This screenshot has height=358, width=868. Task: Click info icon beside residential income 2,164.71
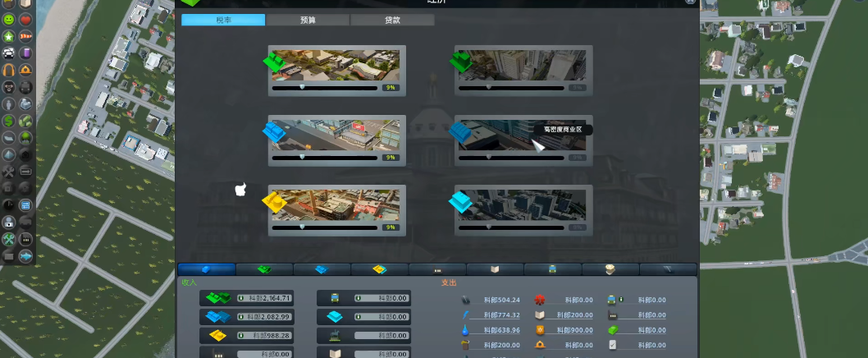pos(241,298)
